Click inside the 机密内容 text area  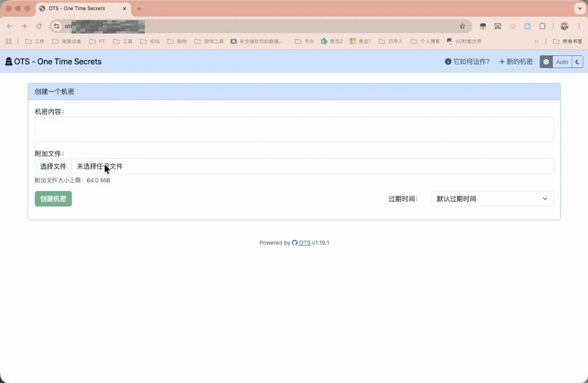tap(294, 128)
